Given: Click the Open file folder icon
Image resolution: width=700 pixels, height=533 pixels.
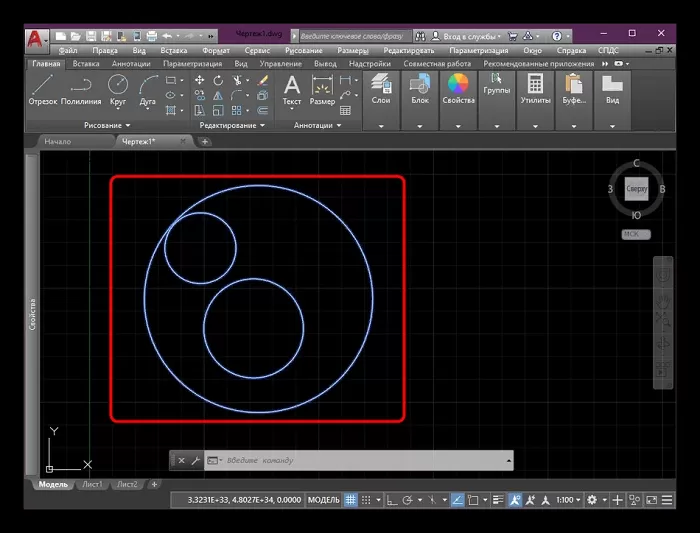Looking at the screenshot, I should [76, 36].
